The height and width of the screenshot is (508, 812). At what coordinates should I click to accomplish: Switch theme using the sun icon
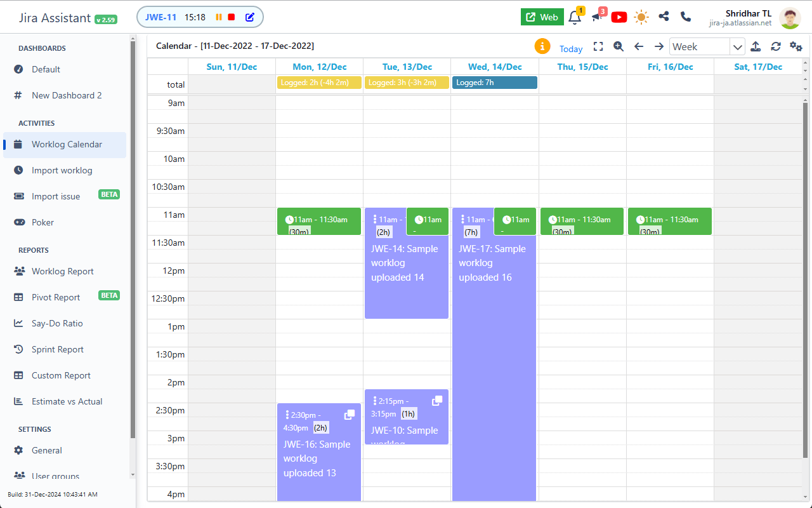tap(641, 17)
